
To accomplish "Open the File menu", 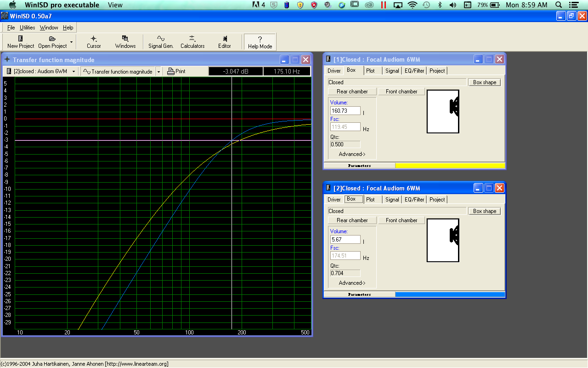I will click(x=11, y=28).
